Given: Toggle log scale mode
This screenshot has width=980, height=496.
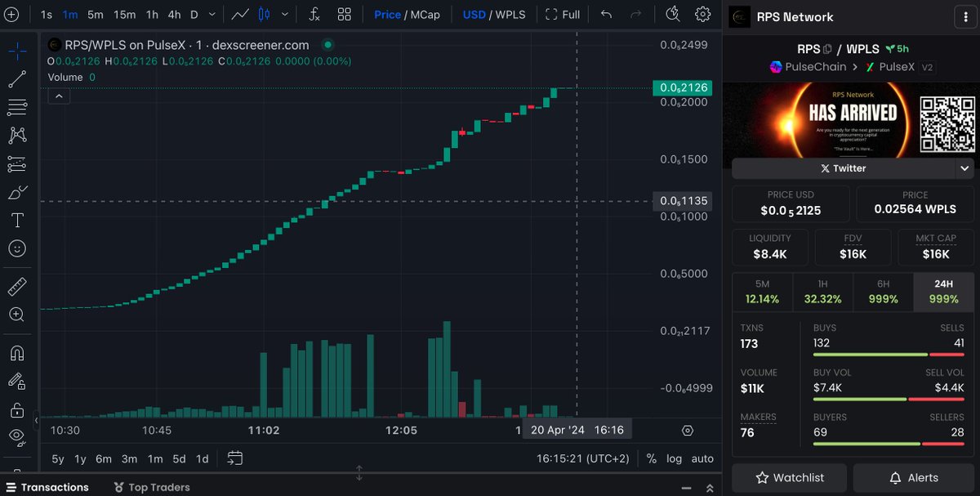Looking at the screenshot, I should [674, 458].
